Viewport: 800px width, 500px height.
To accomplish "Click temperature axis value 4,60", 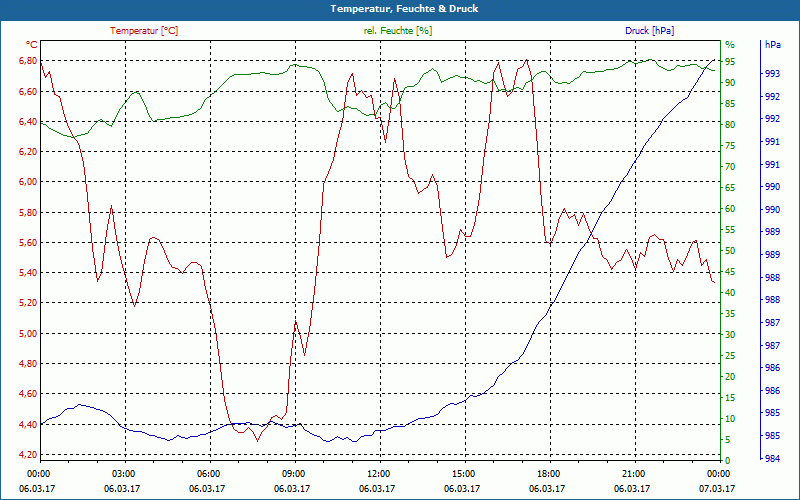I will pyautogui.click(x=28, y=394).
